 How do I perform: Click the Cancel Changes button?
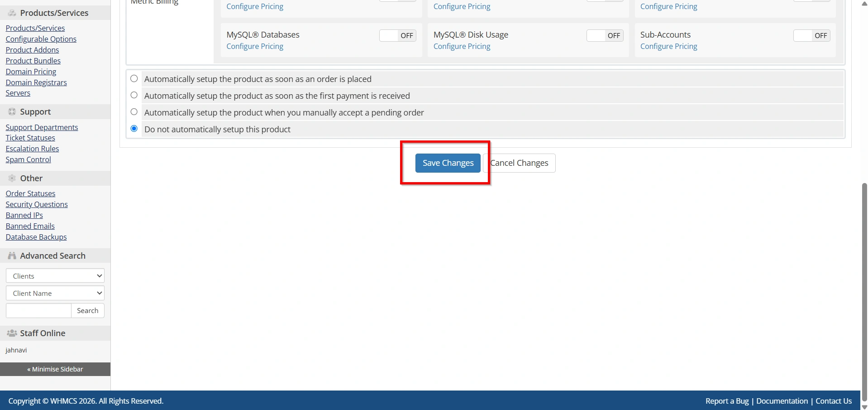pyautogui.click(x=519, y=163)
